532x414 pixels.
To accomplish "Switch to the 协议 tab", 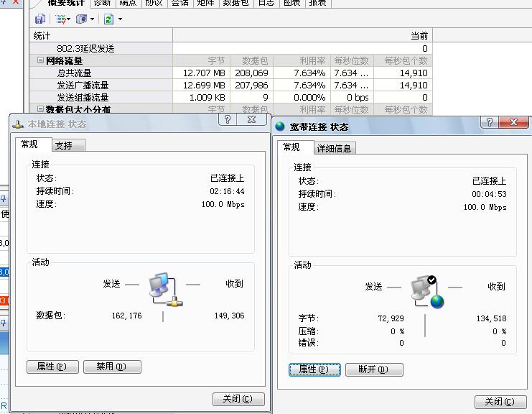I will 154,3.
